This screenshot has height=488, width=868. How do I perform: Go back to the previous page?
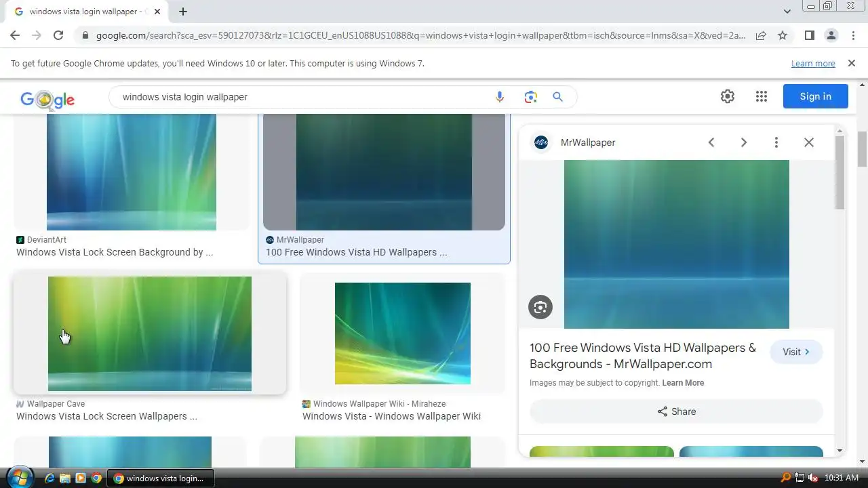[15, 36]
